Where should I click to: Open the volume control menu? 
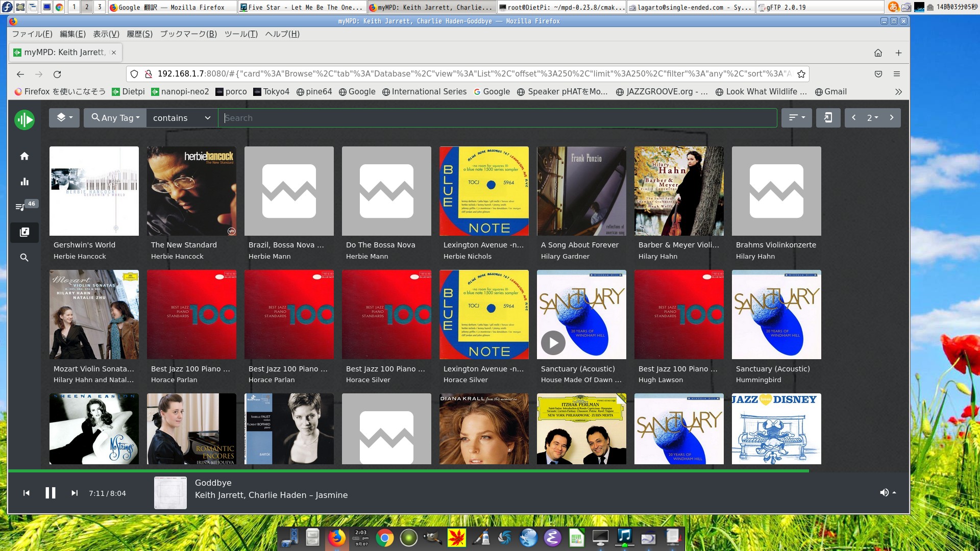(x=888, y=493)
